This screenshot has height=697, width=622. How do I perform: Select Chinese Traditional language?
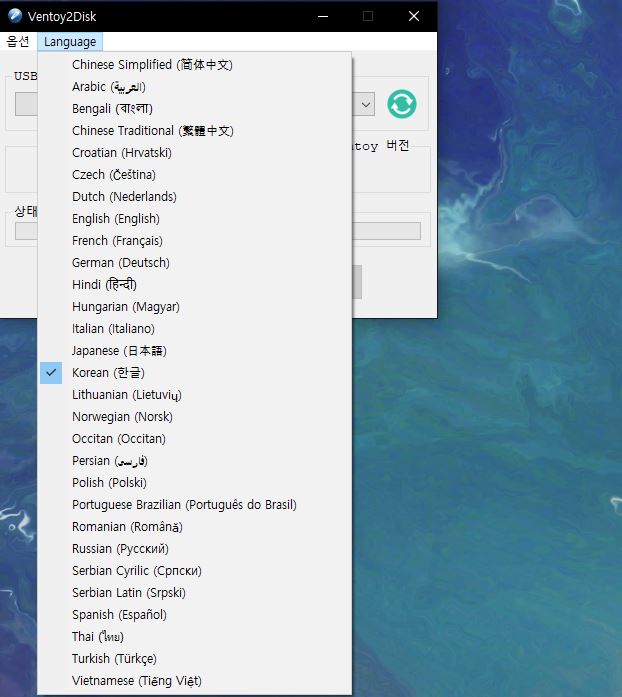195,131
